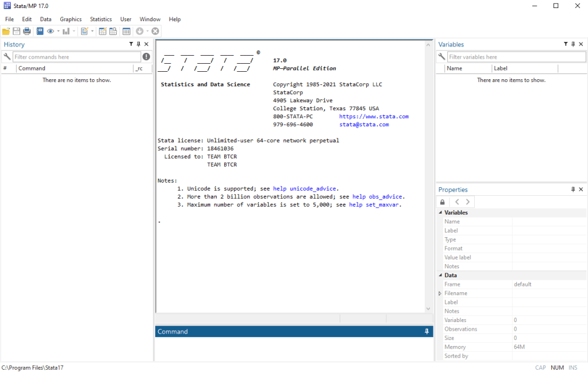Image resolution: width=588 pixels, height=372 pixels.
Task: Click the Open file folder icon
Action: point(6,31)
